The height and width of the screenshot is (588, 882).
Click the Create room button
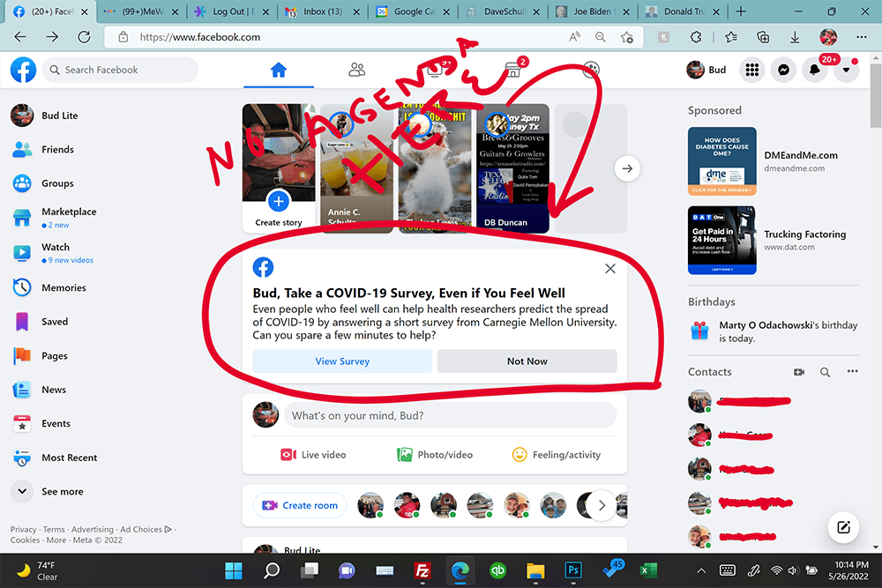(x=300, y=505)
